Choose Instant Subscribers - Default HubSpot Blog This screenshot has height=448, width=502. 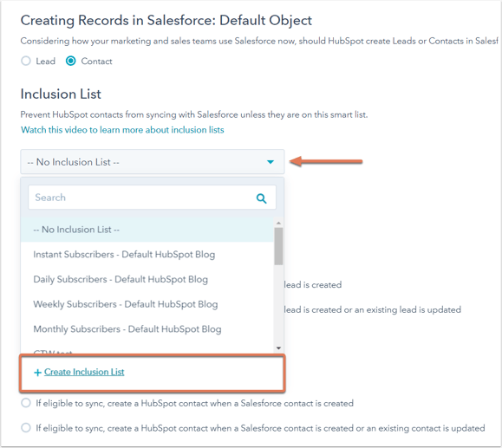[147, 255]
